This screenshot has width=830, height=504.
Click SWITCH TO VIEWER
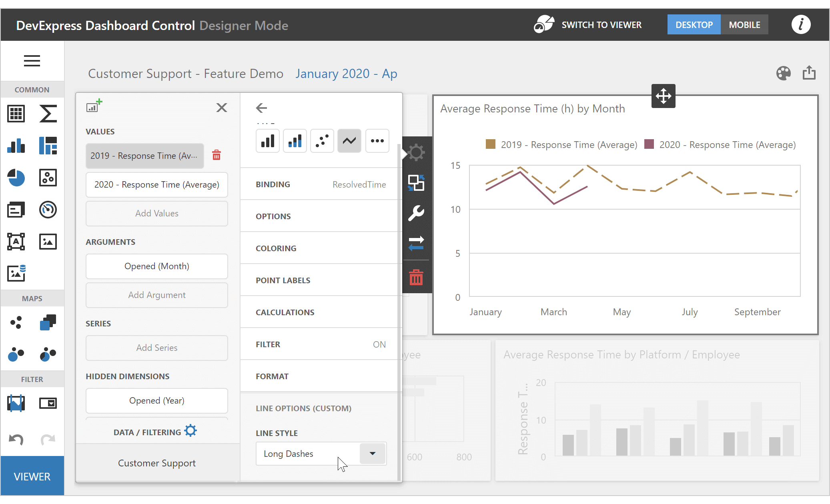click(x=602, y=24)
